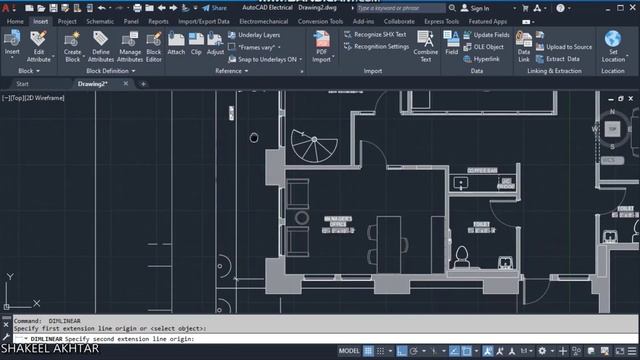Click the PDF Import icon
The width and height of the screenshot is (640, 360).
tap(322, 39)
